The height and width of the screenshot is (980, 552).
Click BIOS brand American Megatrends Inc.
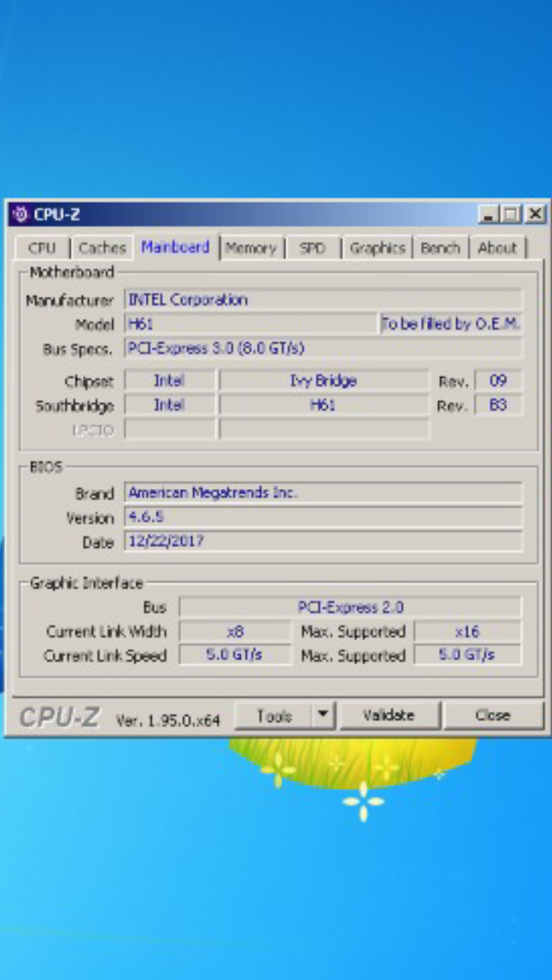point(323,493)
